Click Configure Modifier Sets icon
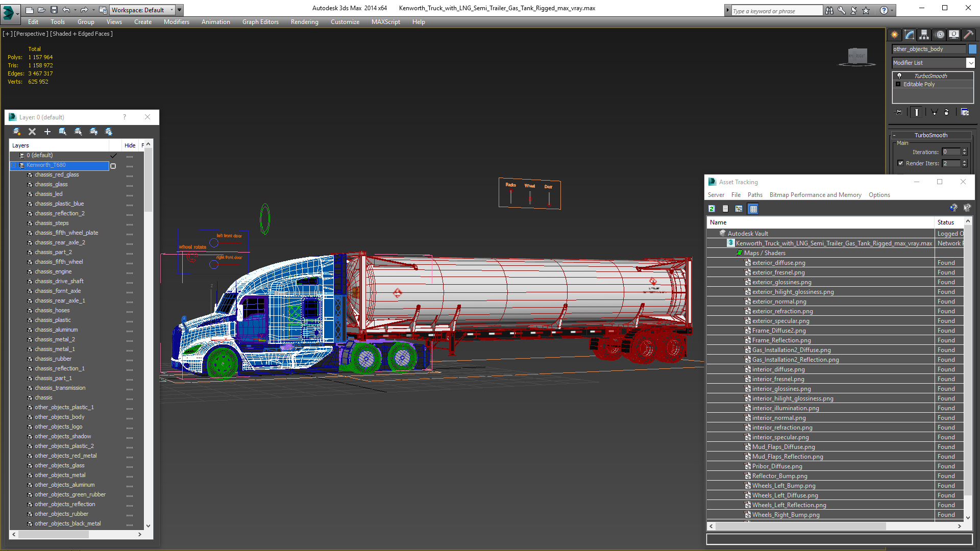The width and height of the screenshot is (980, 551). [965, 112]
